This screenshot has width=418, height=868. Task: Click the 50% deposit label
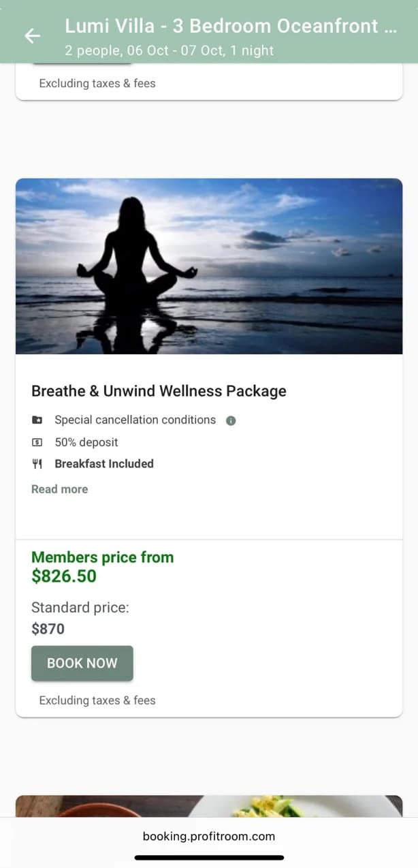(x=86, y=442)
